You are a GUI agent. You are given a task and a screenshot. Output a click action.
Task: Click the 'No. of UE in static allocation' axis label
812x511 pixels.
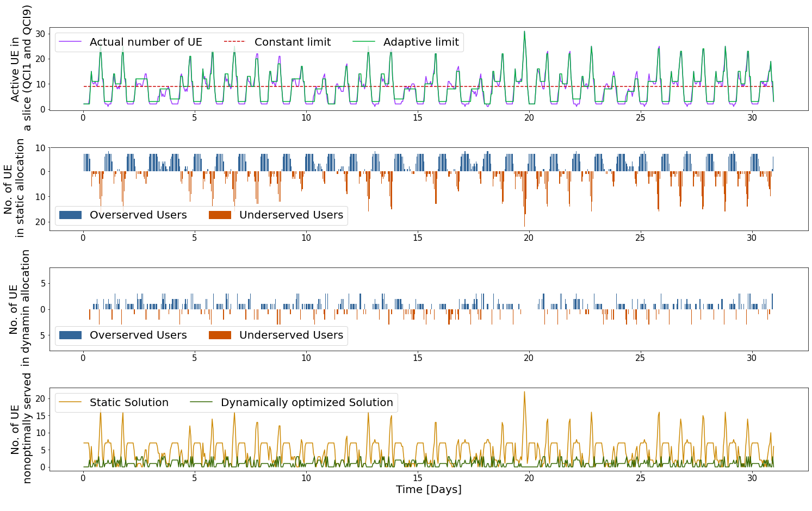[14, 188]
